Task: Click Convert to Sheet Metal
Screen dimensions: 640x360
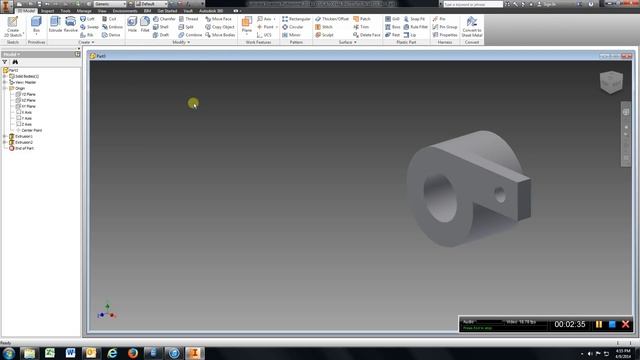Action: 472,27
